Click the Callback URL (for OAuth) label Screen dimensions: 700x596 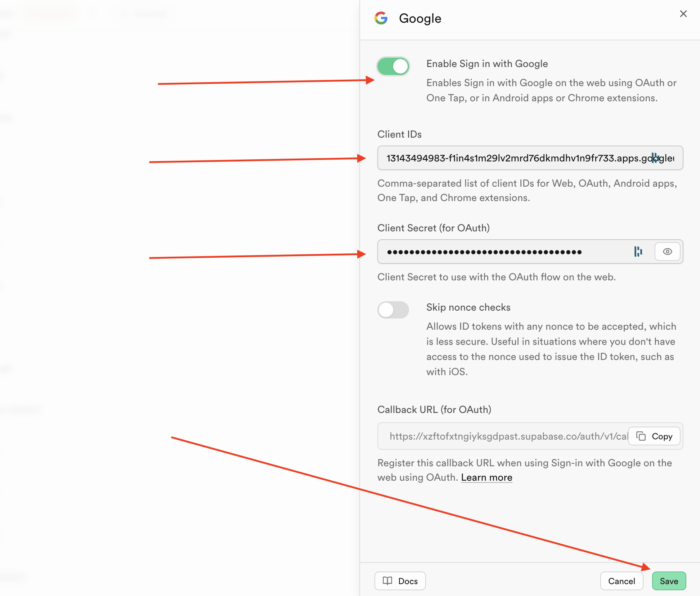pos(434,410)
